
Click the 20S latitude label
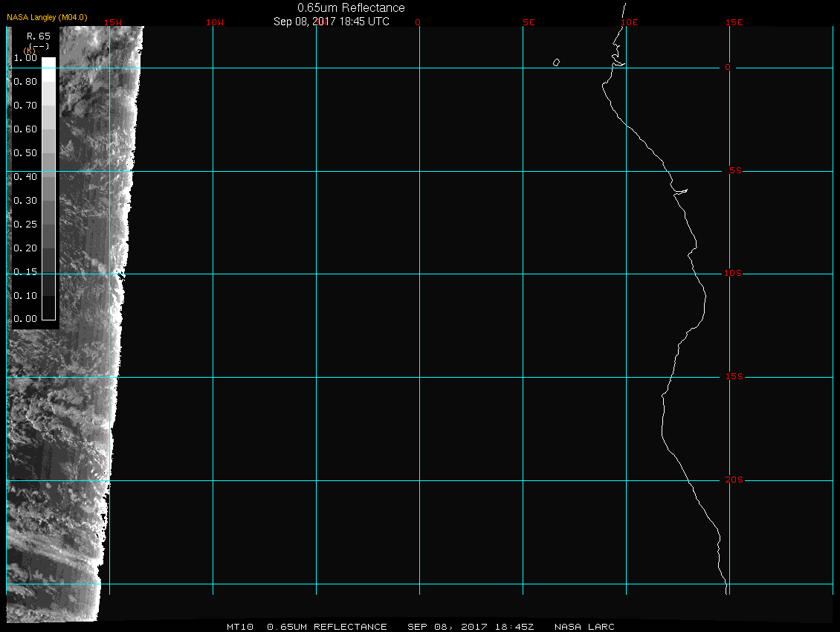pos(734,480)
